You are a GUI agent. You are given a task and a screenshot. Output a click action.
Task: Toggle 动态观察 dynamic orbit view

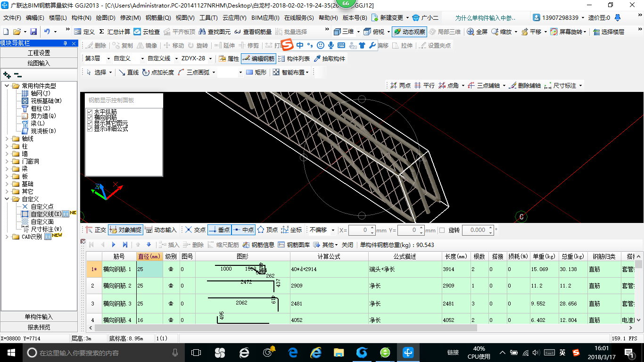(409, 32)
